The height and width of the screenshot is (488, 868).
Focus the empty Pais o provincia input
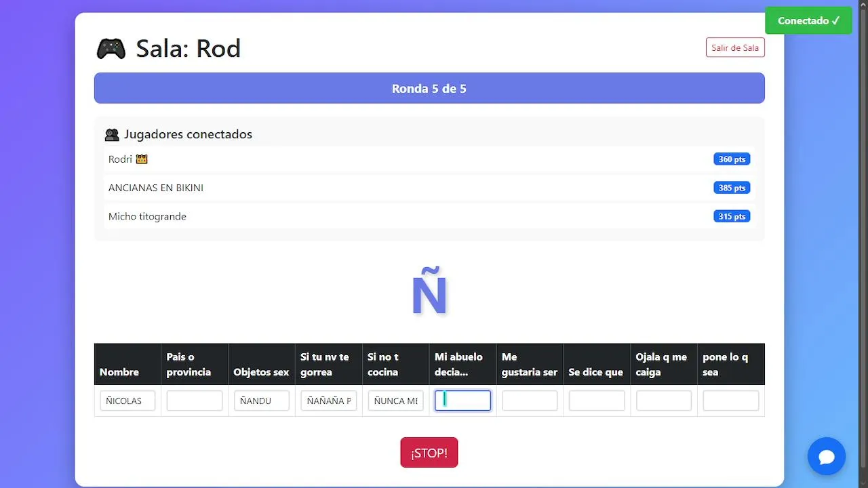tap(195, 401)
